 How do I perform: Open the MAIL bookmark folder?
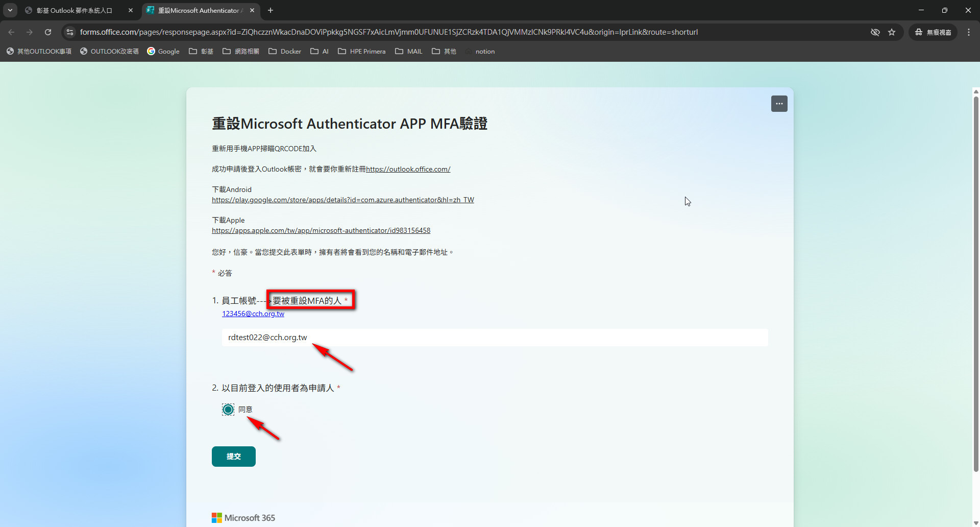coord(409,52)
